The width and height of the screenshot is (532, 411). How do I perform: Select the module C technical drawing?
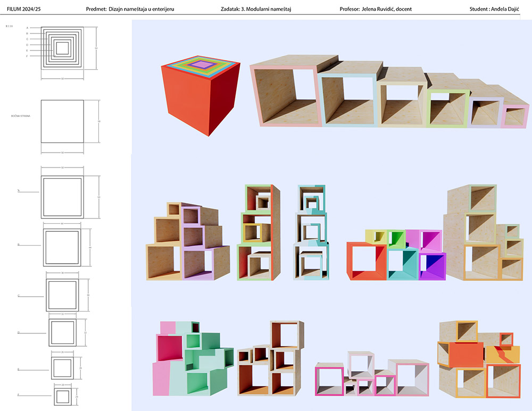[63, 295]
